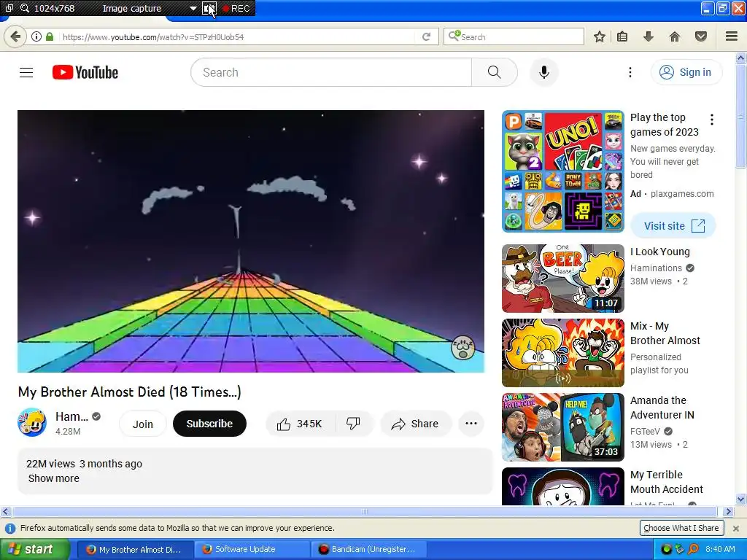Click the FGTeeV channel name

point(645,432)
